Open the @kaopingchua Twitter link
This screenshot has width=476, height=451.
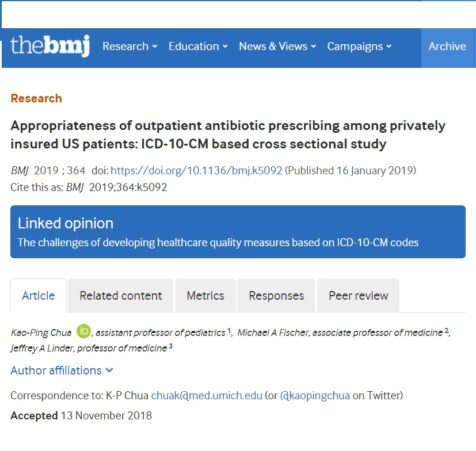tap(315, 395)
